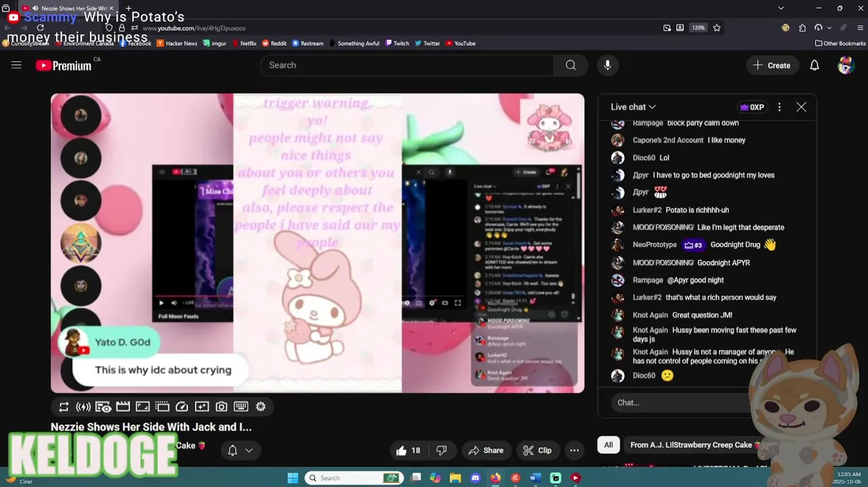Viewport: 868px width, 487px height.
Task: Click the search magnifier button
Action: (x=571, y=65)
